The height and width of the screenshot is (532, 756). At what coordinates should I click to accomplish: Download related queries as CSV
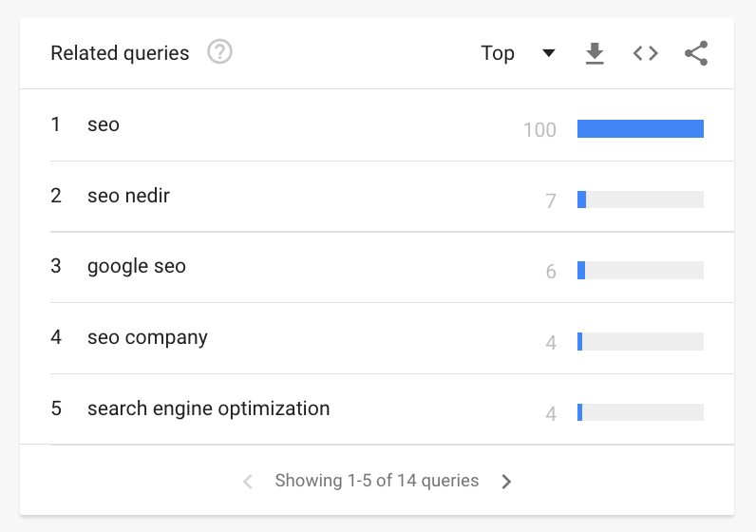coord(595,53)
